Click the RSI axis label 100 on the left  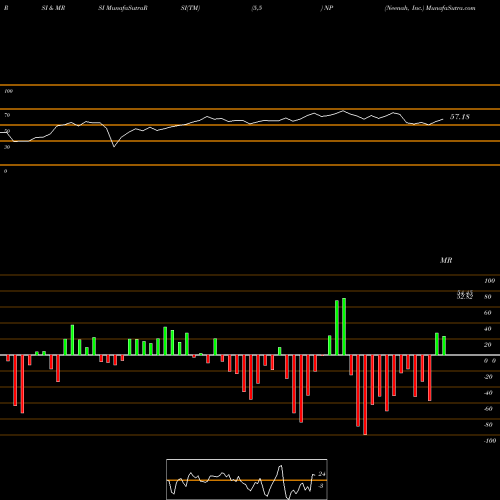click(x=8, y=91)
